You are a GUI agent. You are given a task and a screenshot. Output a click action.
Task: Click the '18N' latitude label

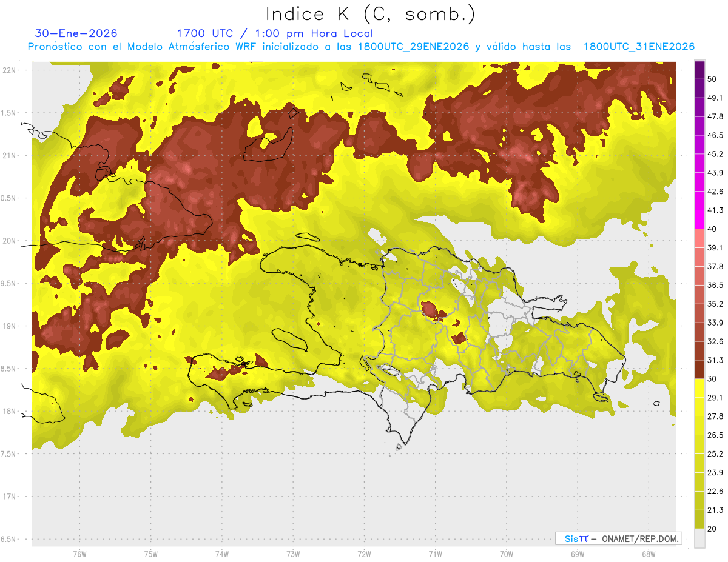click(x=9, y=411)
